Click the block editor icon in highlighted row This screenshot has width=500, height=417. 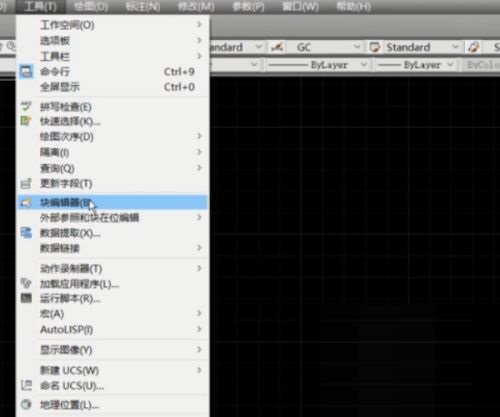[x=26, y=202]
